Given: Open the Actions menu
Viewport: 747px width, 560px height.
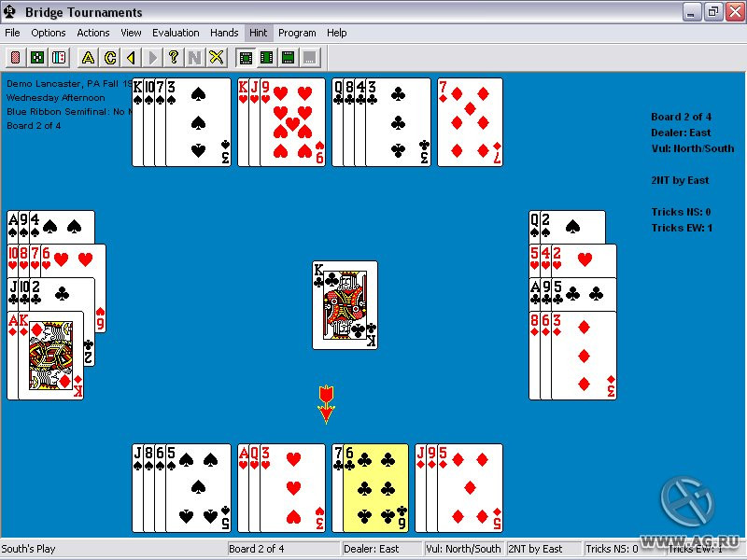Looking at the screenshot, I should (93, 33).
